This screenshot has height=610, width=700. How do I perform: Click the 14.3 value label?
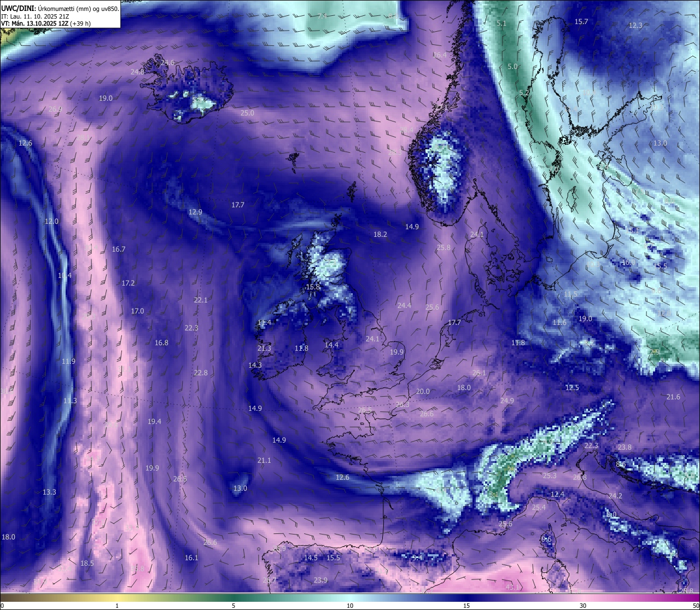[255, 365]
